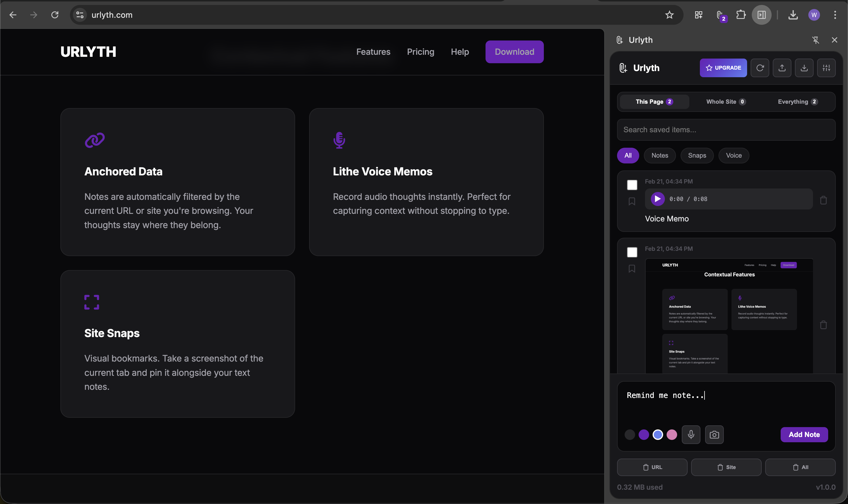
Task: Delete the Voice Memo with its trash icon
Action: [x=824, y=200]
